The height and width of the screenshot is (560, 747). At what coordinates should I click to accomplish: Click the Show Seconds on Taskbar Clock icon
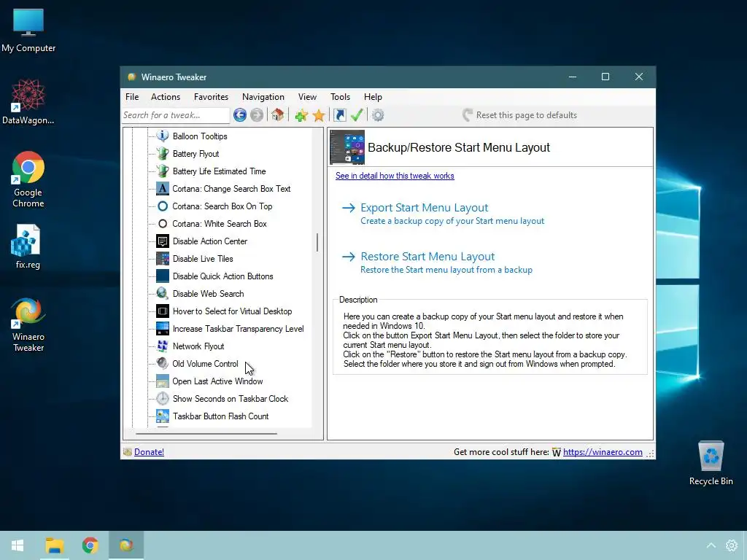click(163, 399)
